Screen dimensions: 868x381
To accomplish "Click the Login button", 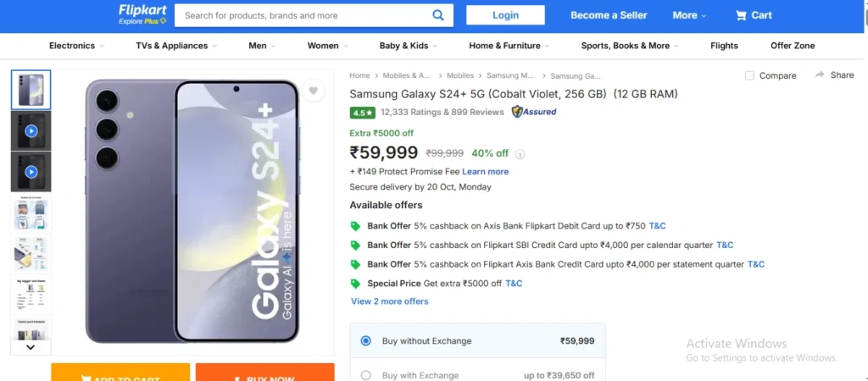I will click(505, 15).
